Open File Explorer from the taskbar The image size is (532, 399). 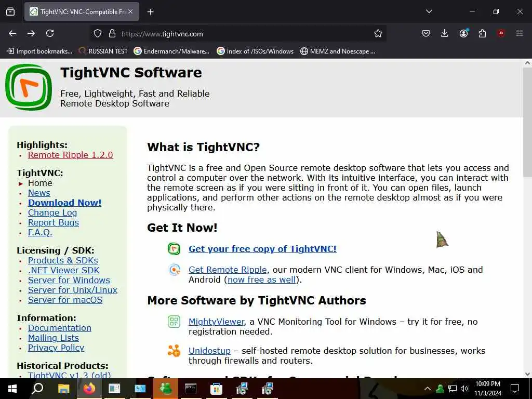63,389
